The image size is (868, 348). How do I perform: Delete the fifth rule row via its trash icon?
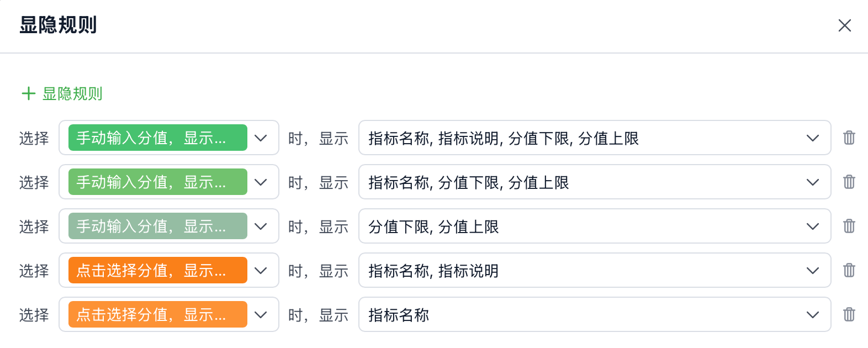(849, 314)
